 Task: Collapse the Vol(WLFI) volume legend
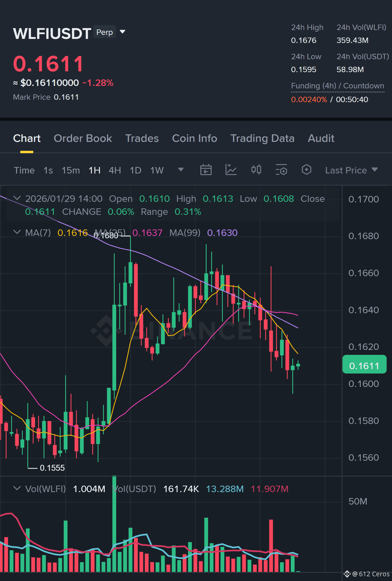pos(17,488)
